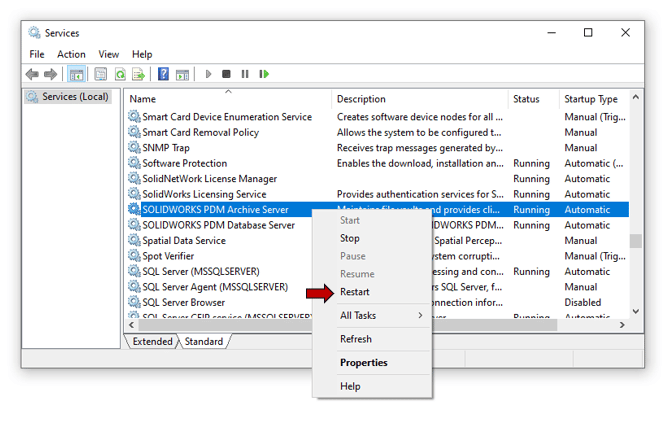The width and height of the screenshot is (670, 432).
Task: Switch to the Extended tab
Action: [x=152, y=341]
